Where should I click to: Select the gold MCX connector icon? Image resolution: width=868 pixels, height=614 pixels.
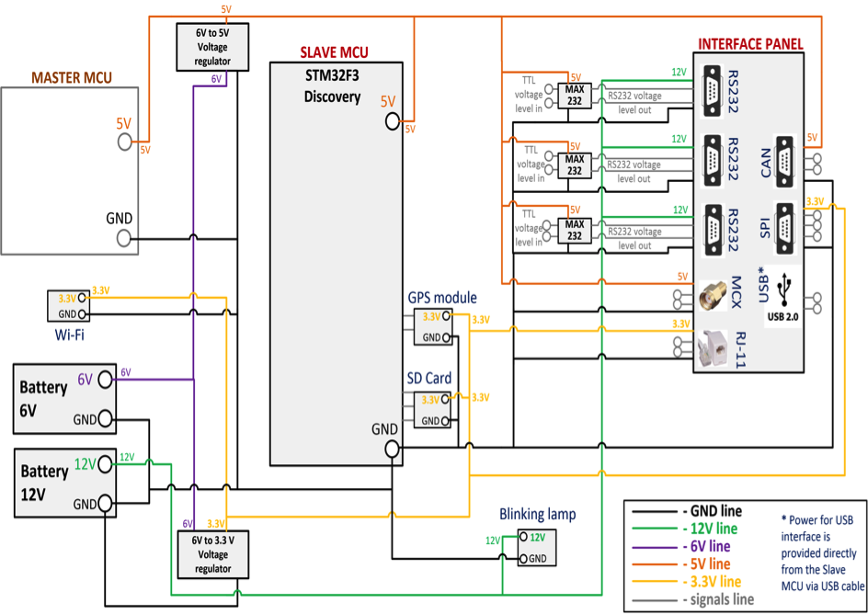(710, 295)
